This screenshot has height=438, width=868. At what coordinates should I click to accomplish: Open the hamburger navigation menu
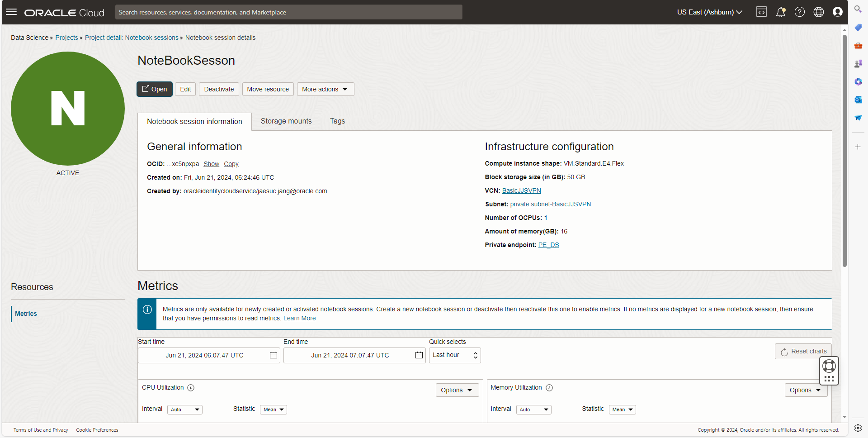coord(11,12)
